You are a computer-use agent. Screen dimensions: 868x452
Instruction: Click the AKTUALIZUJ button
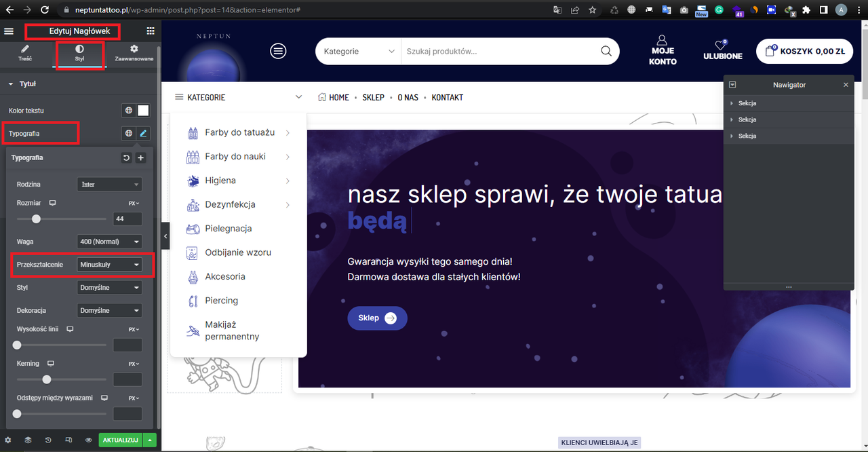pyautogui.click(x=121, y=440)
